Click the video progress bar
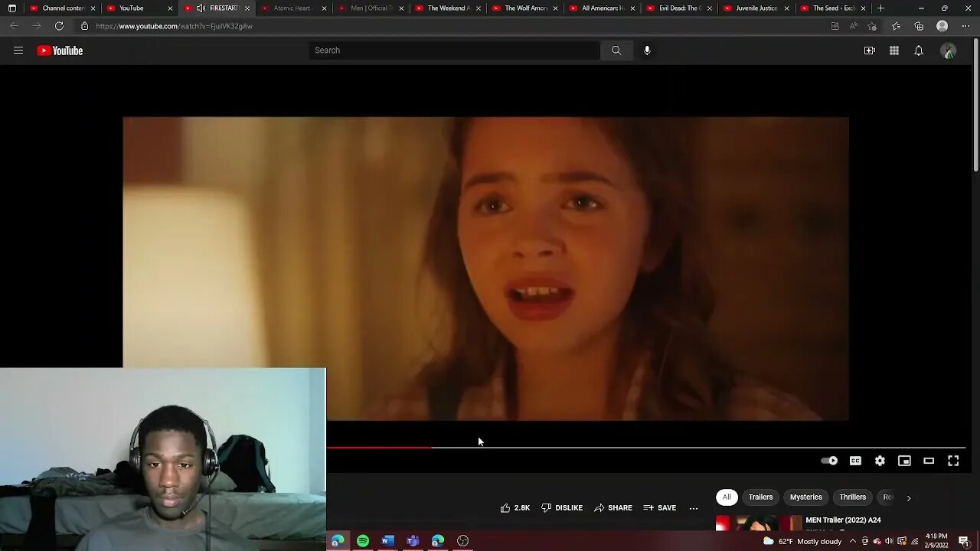Image resolution: width=980 pixels, height=551 pixels. [x=645, y=448]
